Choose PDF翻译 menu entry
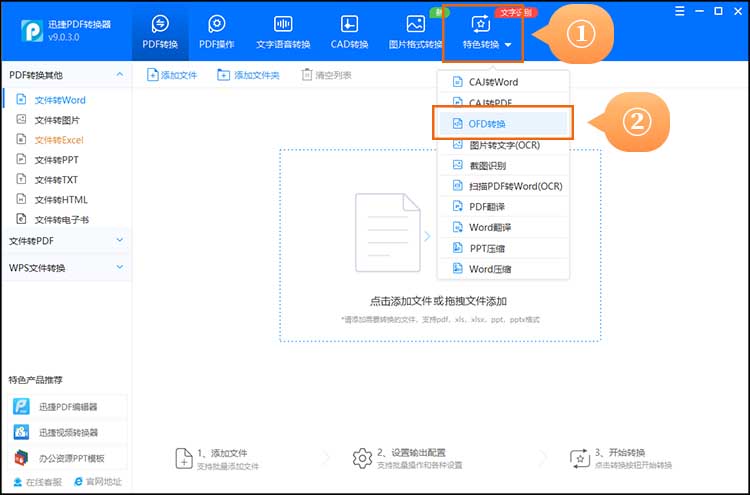Screen dimensions: 750x495 pos(503,207)
